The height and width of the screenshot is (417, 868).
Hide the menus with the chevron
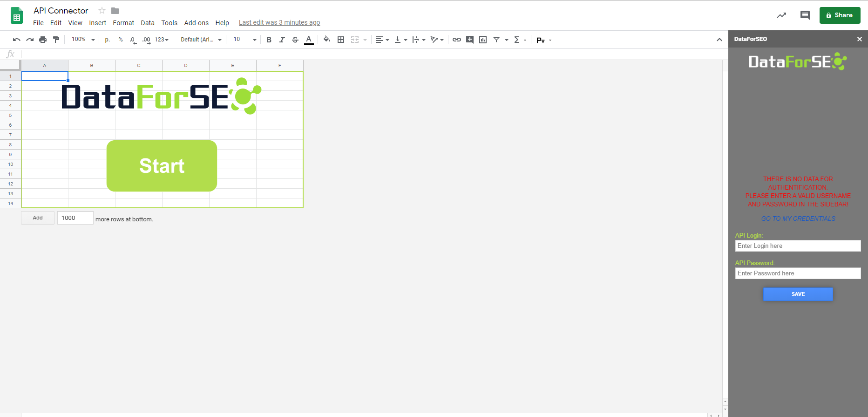click(719, 40)
